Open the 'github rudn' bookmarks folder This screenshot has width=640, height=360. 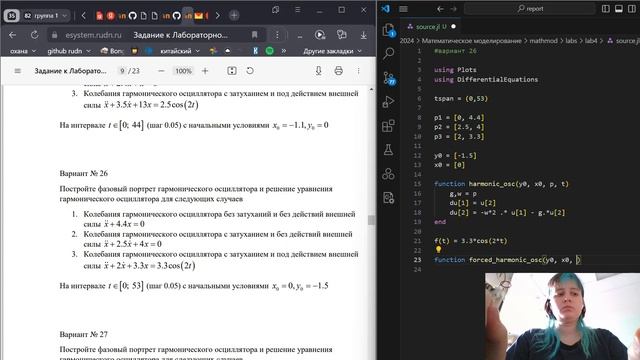(x=68, y=51)
